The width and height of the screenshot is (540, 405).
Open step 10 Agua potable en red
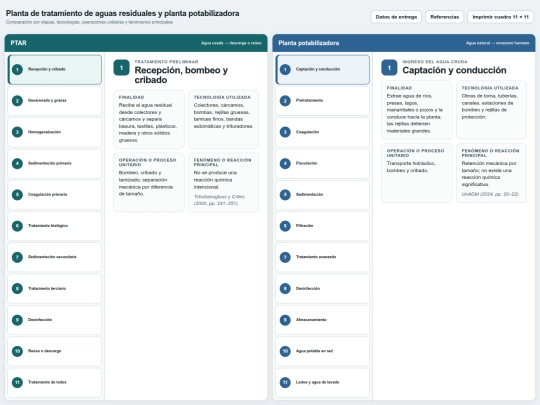323,351
